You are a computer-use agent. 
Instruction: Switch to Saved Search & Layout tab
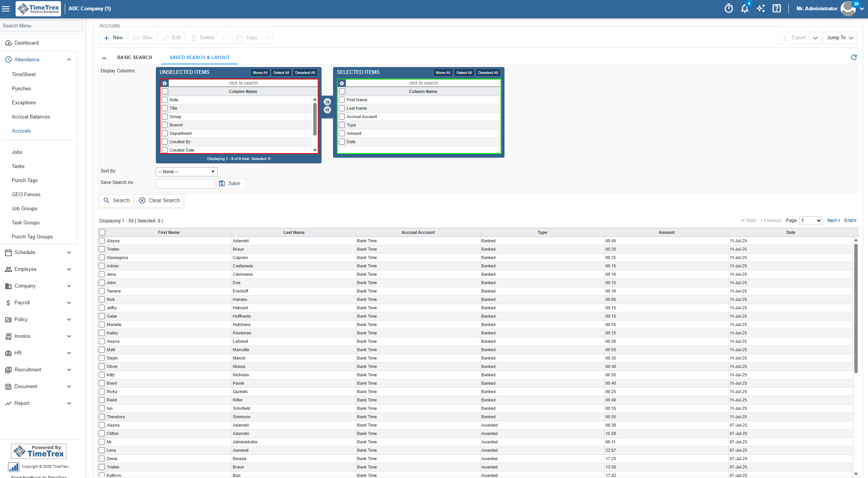pyautogui.click(x=200, y=58)
